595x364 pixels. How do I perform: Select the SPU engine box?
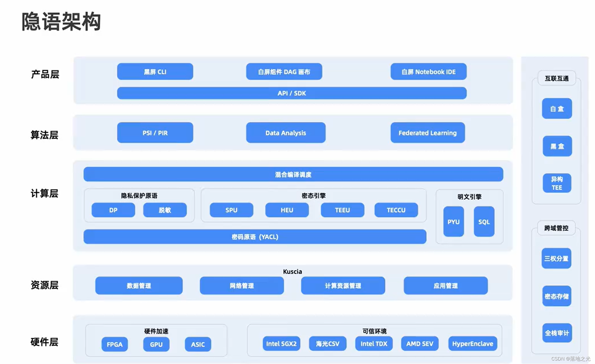click(x=231, y=210)
